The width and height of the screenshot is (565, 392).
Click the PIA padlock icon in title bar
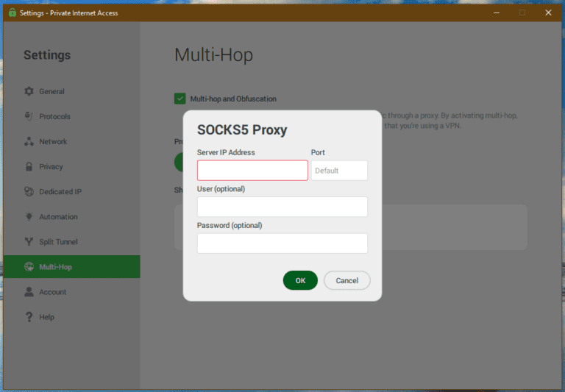click(13, 13)
